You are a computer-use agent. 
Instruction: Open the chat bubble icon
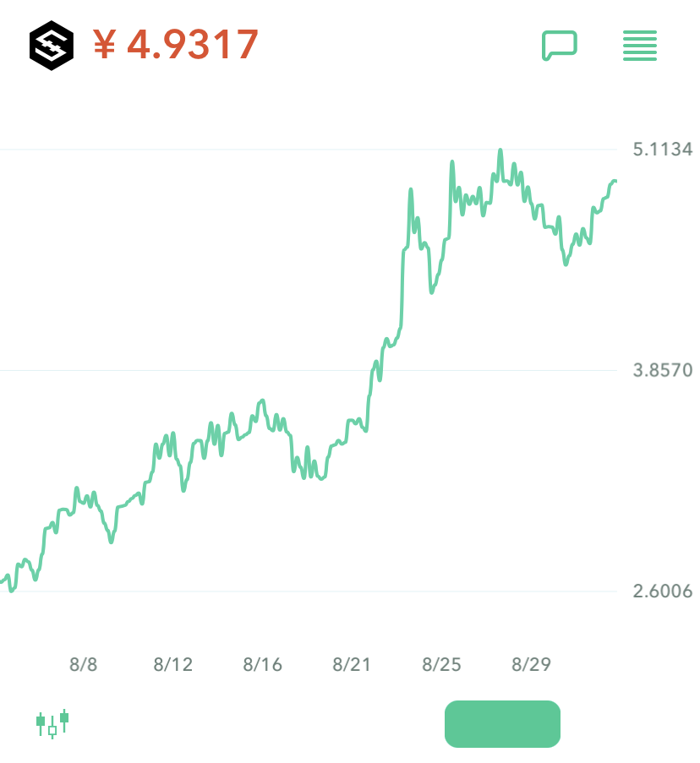tap(559, 46)
